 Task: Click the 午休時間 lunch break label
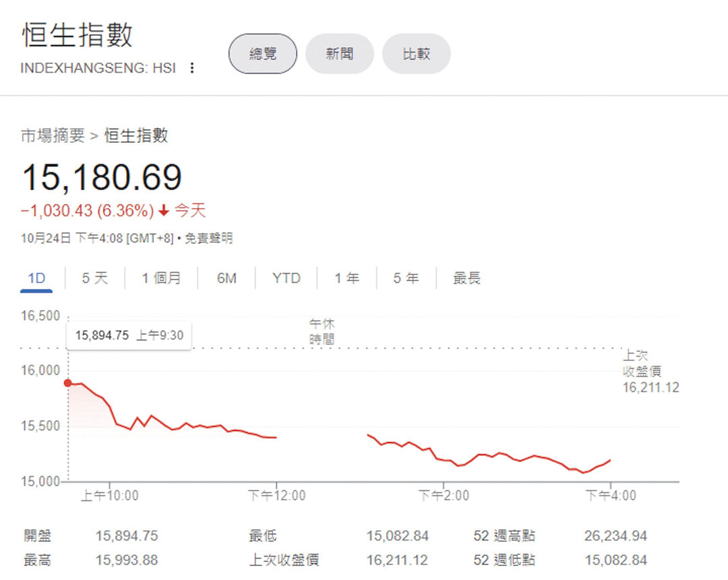(x=322, y=331)
